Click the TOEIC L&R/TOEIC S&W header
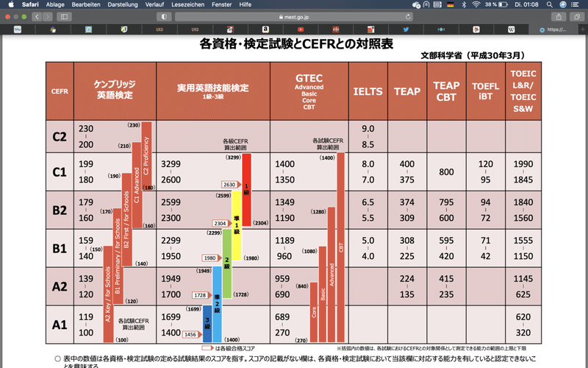This screenshot has height=368, width=588. pos(523,91)
